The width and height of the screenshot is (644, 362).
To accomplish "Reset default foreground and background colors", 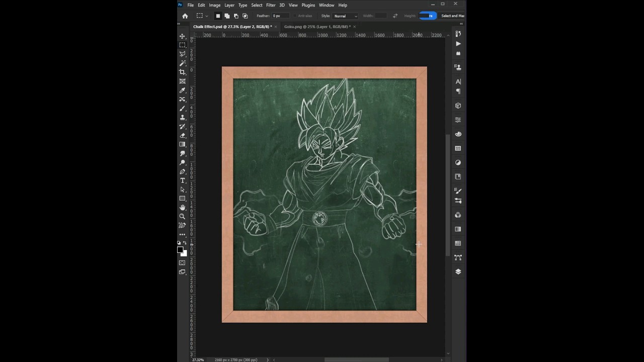I will [179, 243].
